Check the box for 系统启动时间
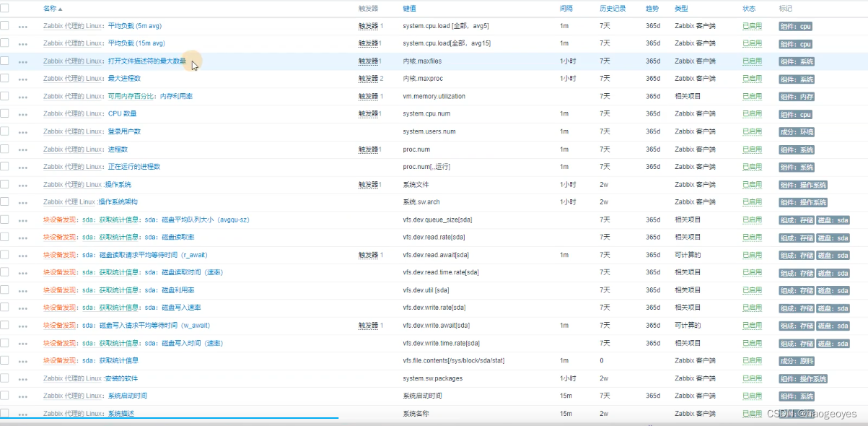868x426 pixels. click(4, 395)
